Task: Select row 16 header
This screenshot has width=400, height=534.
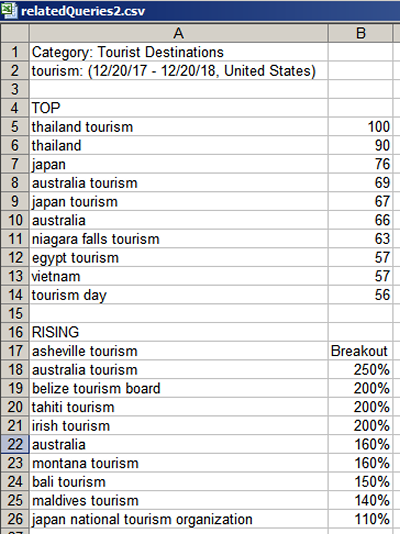Action: tap(15, 332)
